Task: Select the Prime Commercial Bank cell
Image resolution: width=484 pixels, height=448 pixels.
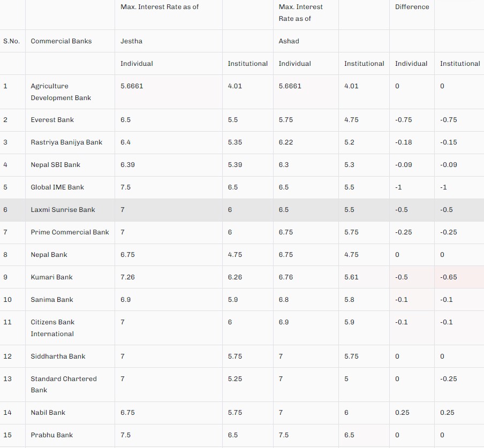Action: point(70,232)
